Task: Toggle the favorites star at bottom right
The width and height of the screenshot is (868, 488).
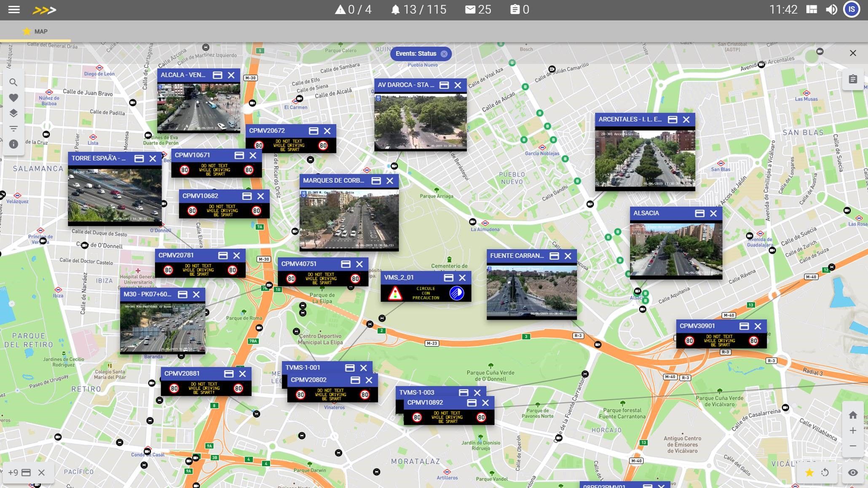Action: pyautogui.click(x=810, y=472)
